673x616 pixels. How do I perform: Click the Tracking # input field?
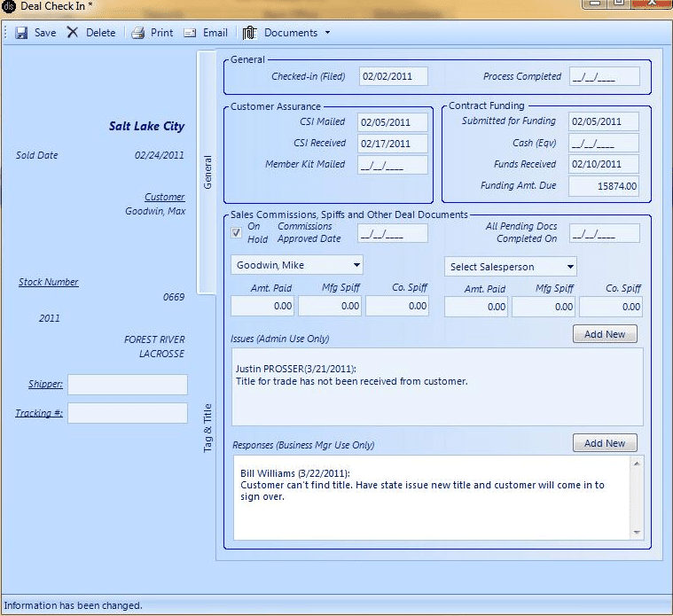[128, 413]
